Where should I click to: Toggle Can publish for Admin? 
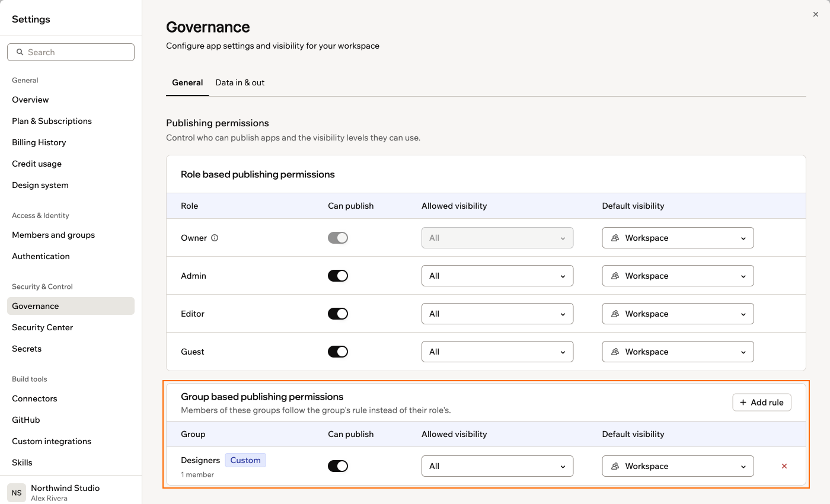pos(338,276)
